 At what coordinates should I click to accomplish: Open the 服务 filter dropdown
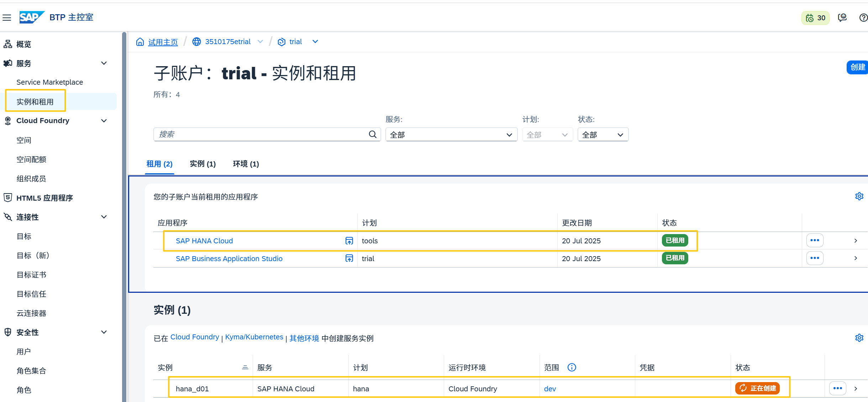[x=451, y=134]
